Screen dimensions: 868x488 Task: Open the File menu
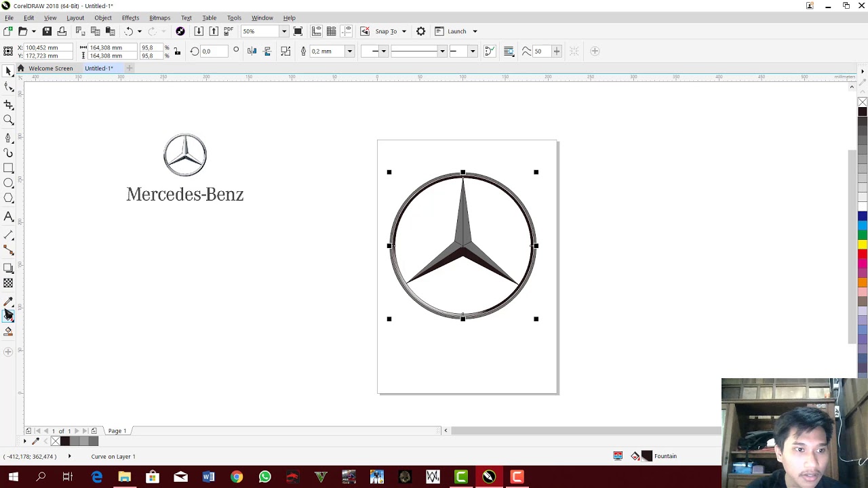[x=9, y=18]
